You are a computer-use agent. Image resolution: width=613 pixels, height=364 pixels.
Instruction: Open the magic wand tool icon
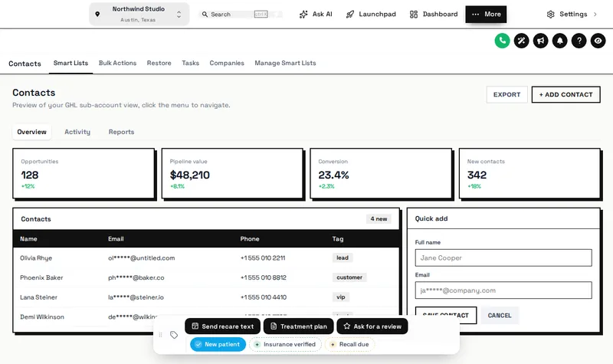521,41
